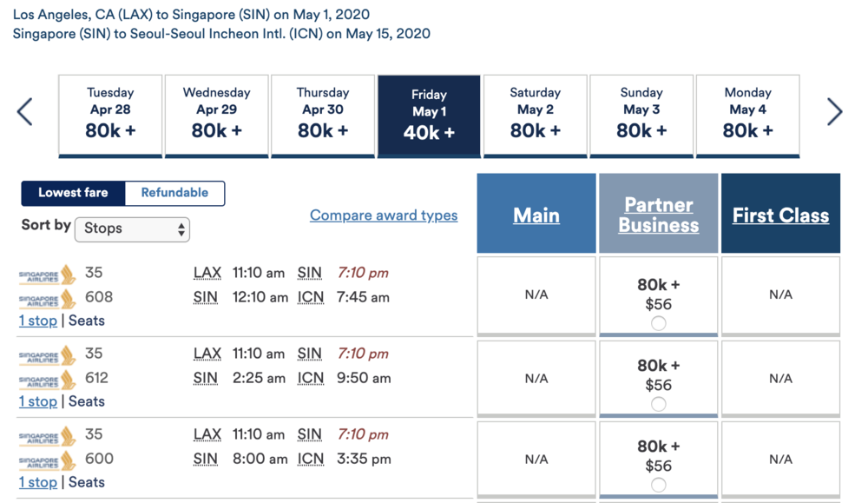Select 80k fare radio for flight 600

click(659, 485)
